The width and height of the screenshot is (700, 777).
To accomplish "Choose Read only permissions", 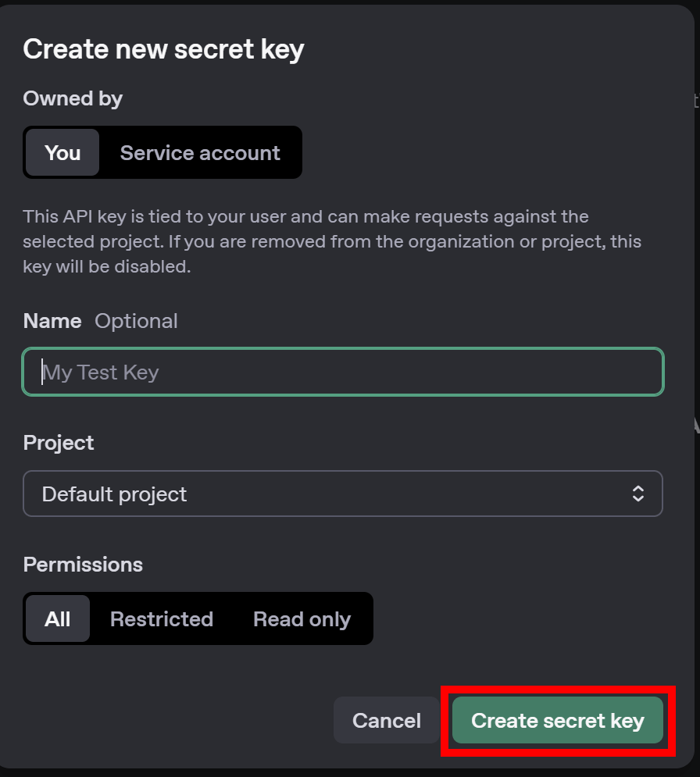I will point(302,618).
